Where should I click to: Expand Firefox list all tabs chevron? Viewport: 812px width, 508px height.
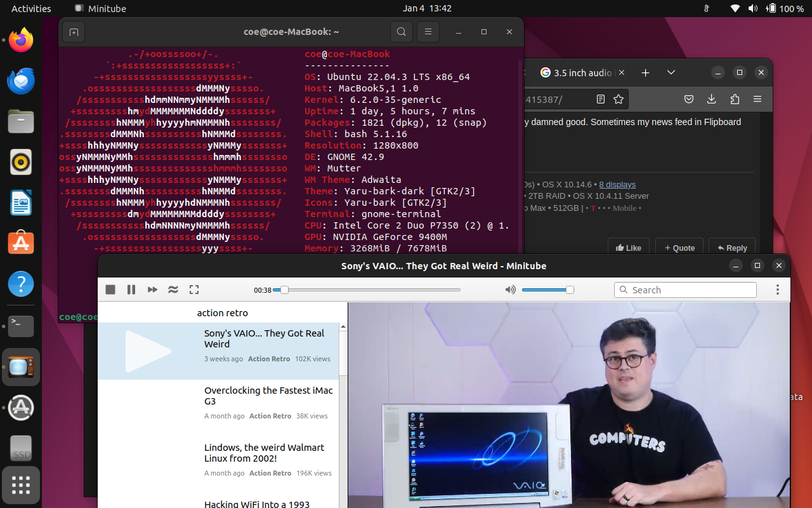coord(671,72)
